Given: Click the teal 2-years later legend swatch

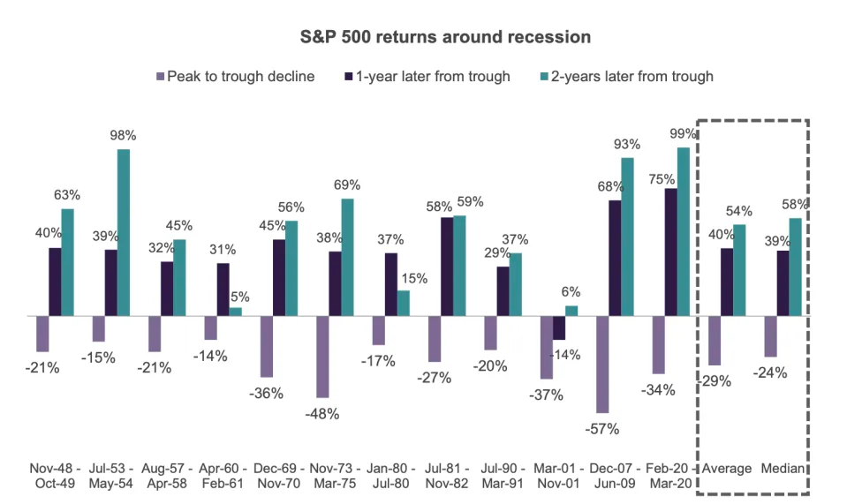Looking at the screenshot, I should [544, 77].
